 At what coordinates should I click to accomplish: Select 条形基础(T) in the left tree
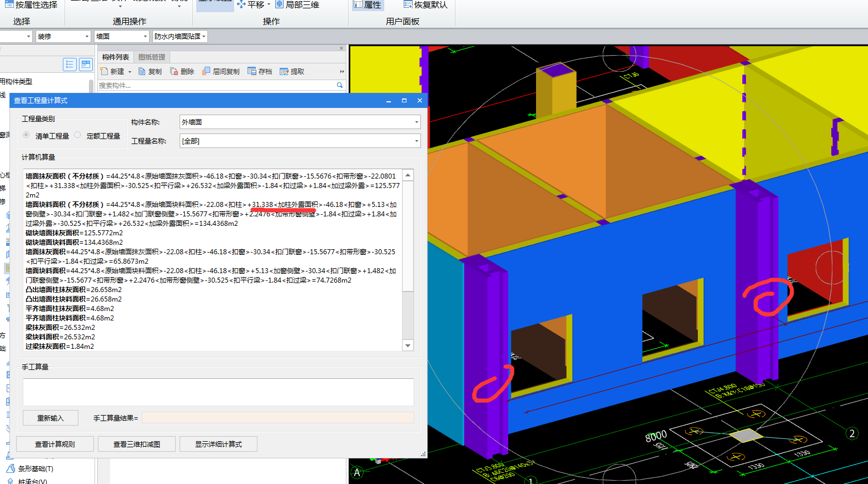pos(36,468)
